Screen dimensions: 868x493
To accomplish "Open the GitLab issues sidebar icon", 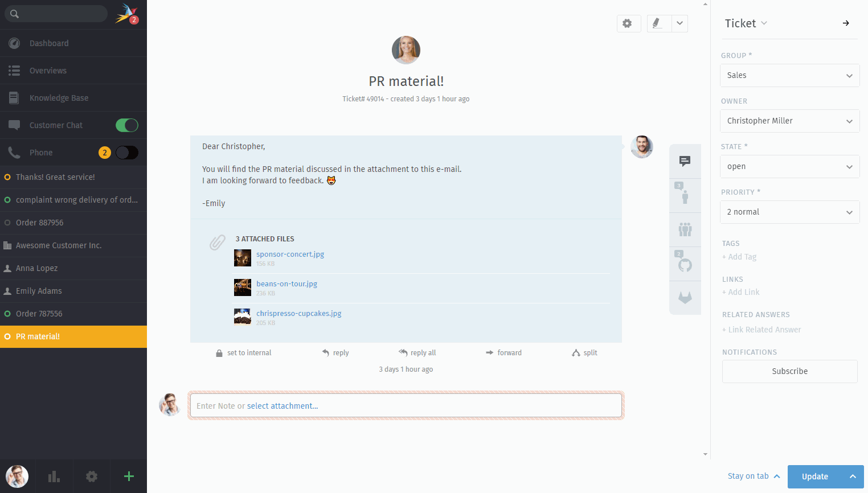I will click(x=685, y=298).
